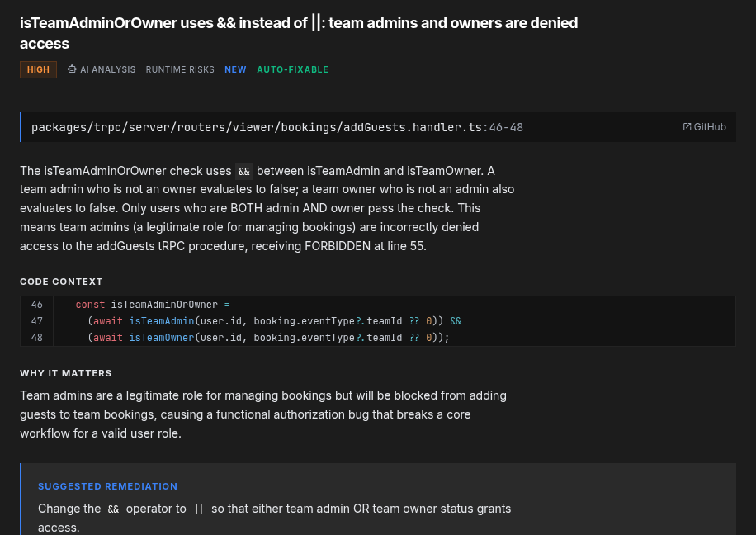Click the addGuests.handler.ts file path
This screenshot has width=756, height=535.
click(257, 127)
